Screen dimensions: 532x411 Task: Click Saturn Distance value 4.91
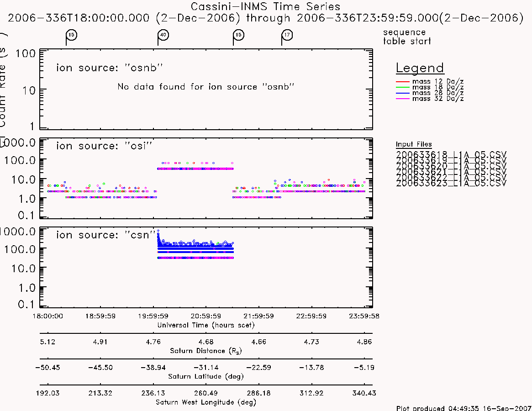[100, 342]
